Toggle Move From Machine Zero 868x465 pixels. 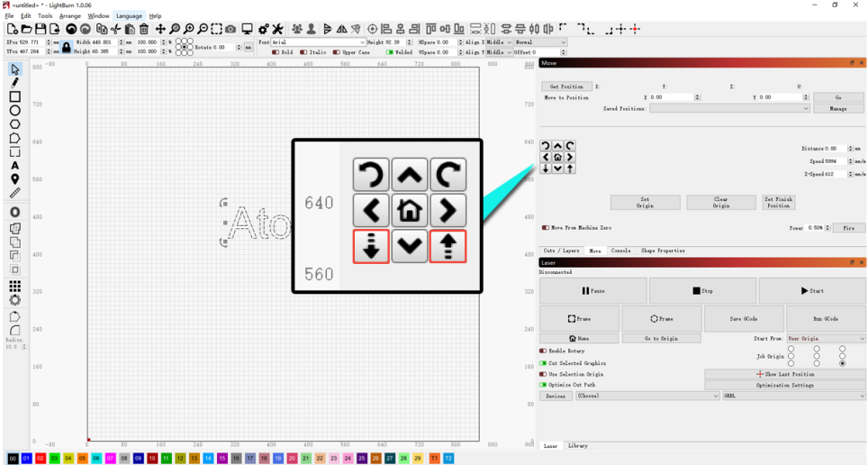(x=546, y=228)
